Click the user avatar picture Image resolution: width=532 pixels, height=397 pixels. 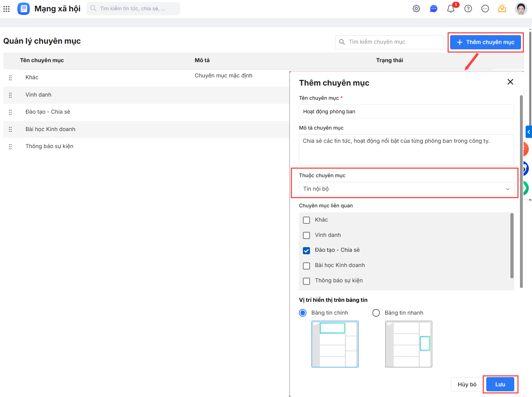pos(521,9)
